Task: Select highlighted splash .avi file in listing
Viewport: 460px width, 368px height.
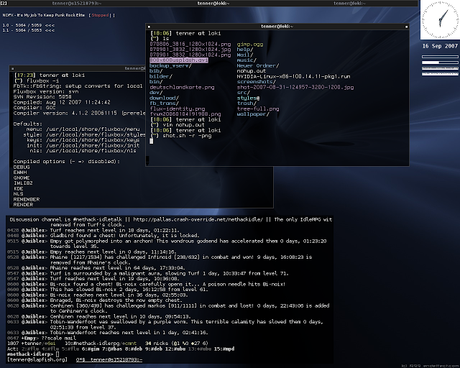Action: [179, 60]
